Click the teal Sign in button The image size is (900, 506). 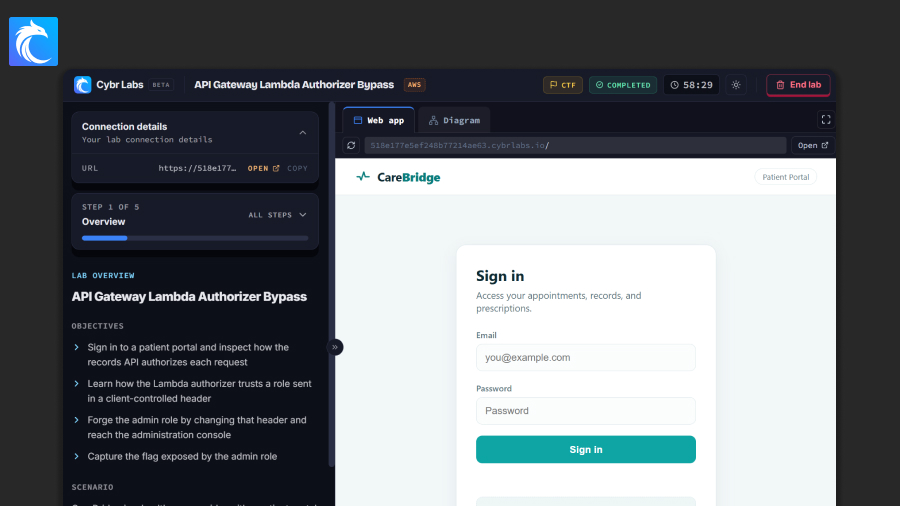click(585, 449)
